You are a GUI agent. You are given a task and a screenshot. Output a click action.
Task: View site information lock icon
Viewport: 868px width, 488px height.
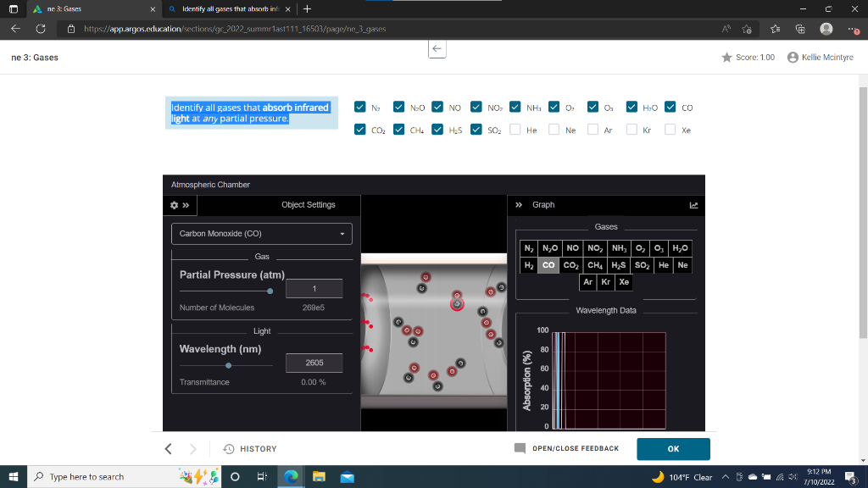(71, 29)
